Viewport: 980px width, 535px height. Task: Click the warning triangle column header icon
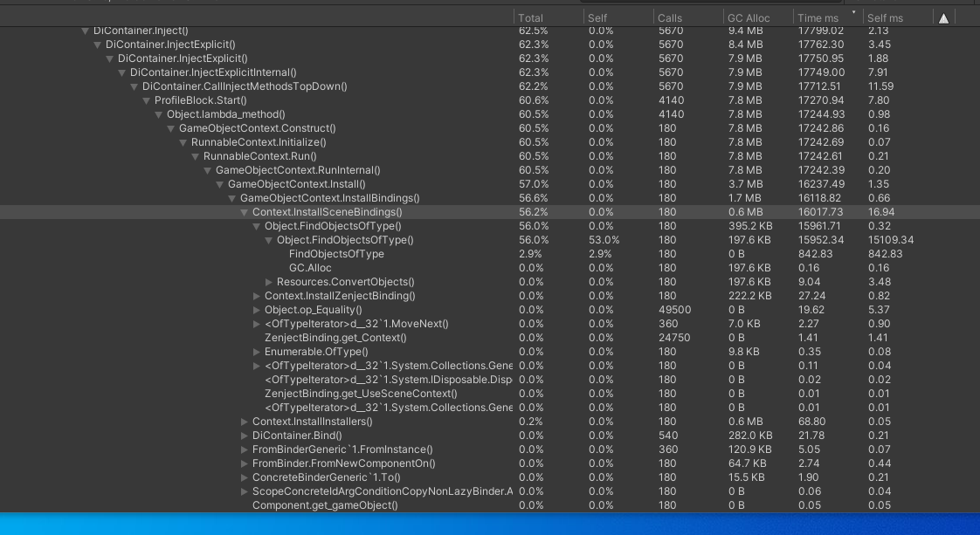[x=943, y=18]
